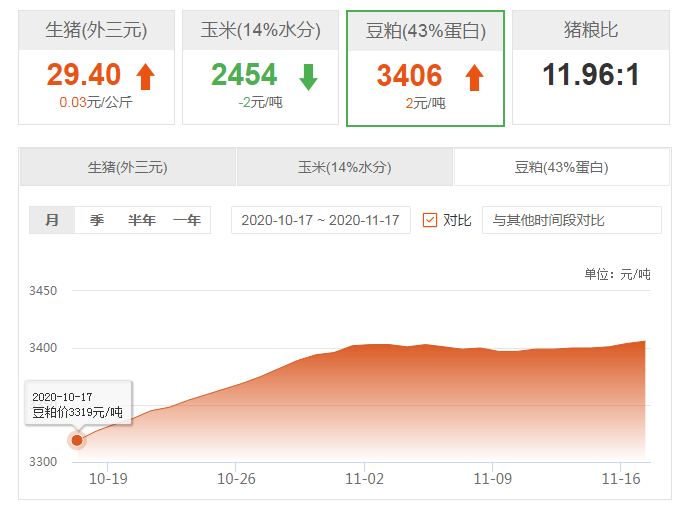Switch to the 豆粕(43%蛋白) chart tab

562,167
